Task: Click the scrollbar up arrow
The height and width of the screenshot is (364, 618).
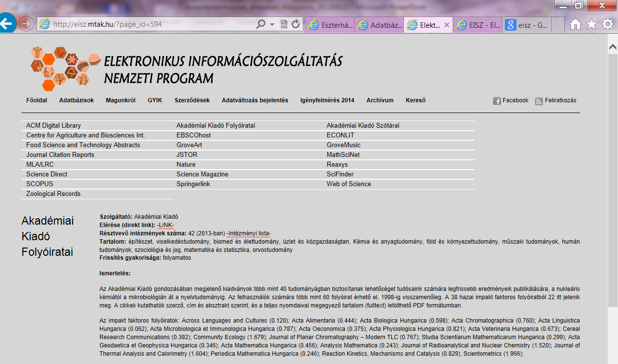Action: click(613, 46)
